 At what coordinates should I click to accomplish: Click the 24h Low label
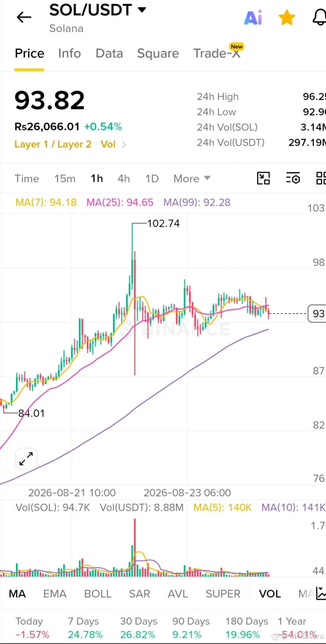[216, 112]
